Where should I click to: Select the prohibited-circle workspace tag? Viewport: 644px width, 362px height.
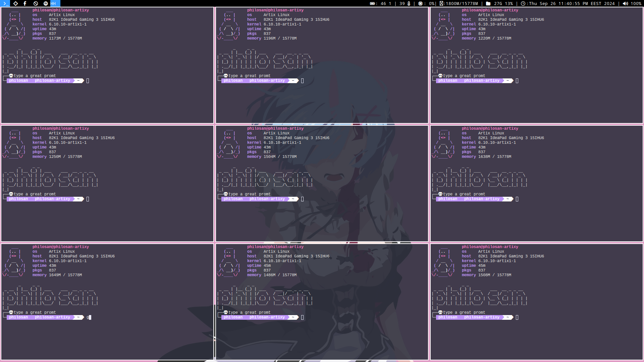coord(36,3)
